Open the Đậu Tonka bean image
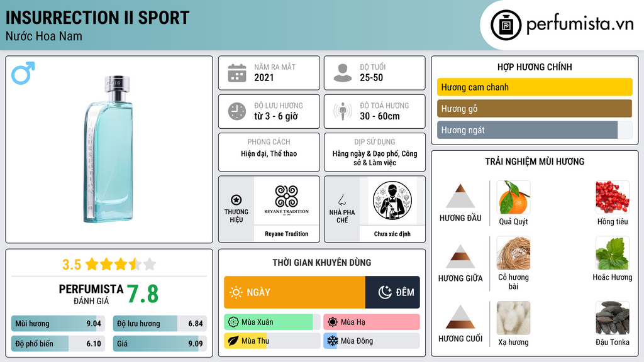The image size is (644, 362). 613,318
